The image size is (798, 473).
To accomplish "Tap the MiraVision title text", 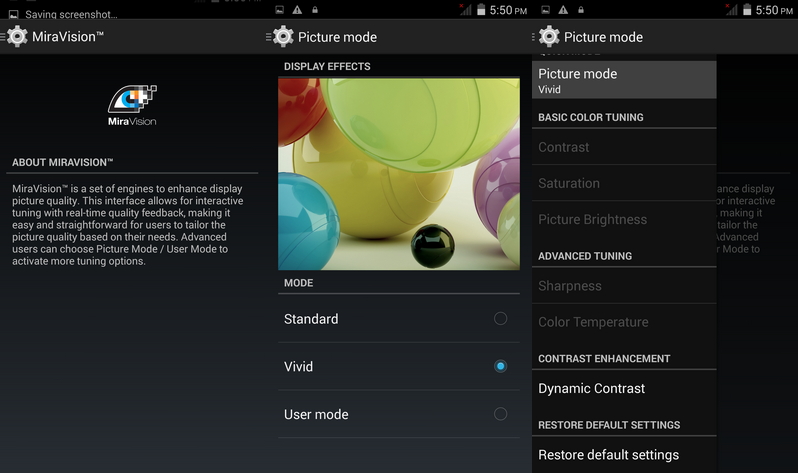I will point(68,37).
